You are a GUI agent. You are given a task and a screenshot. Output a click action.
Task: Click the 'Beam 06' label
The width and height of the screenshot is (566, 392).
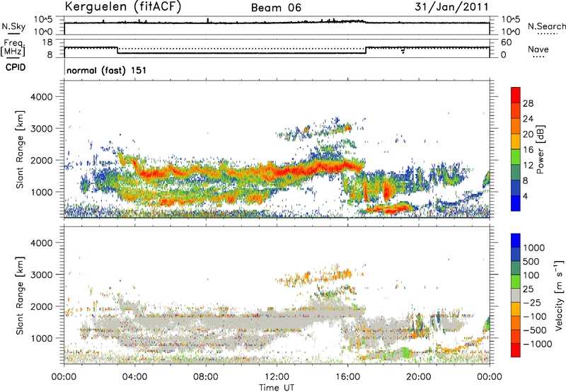point(276,8)
